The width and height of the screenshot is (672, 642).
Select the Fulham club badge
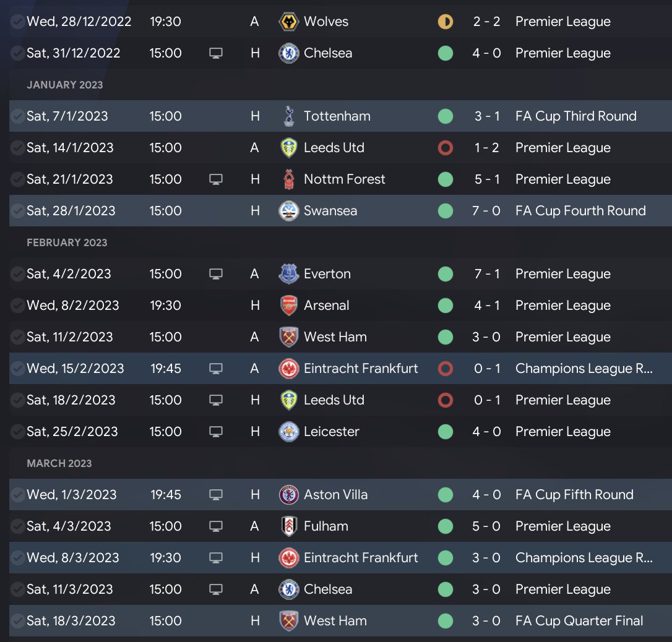tap(289, 526)
